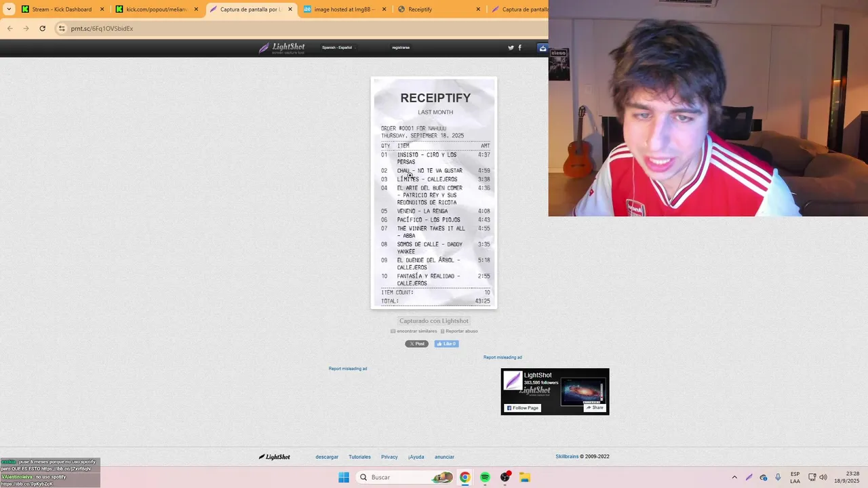868x488 pixels.
Task: Open network settings icon in tray
Action: point(812,477)
